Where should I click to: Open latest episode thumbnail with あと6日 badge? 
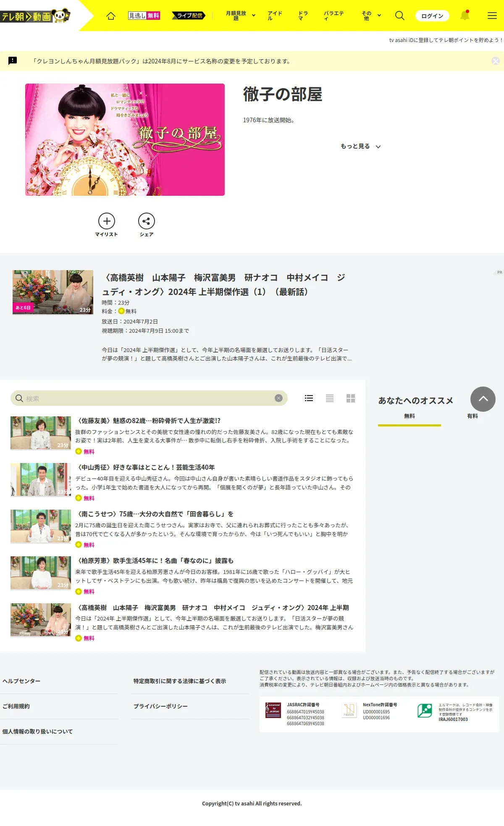tap(53, 292)
